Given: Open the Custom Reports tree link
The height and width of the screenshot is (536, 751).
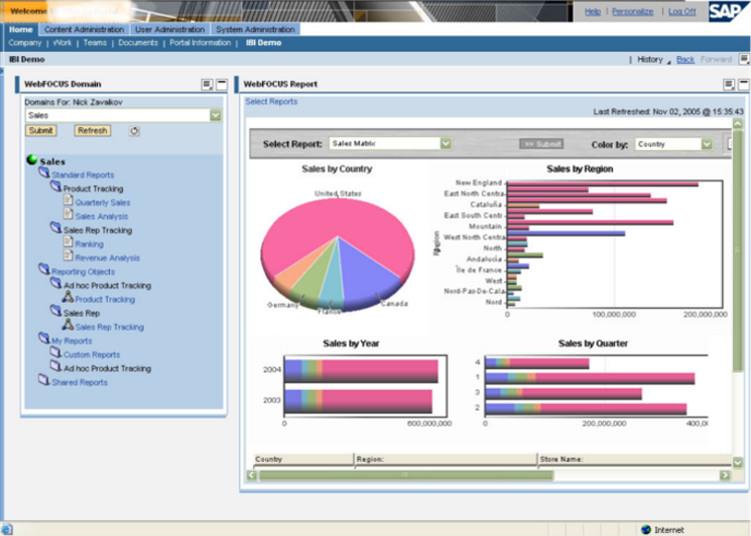Looking at the screenshot, I should (91, 355).
